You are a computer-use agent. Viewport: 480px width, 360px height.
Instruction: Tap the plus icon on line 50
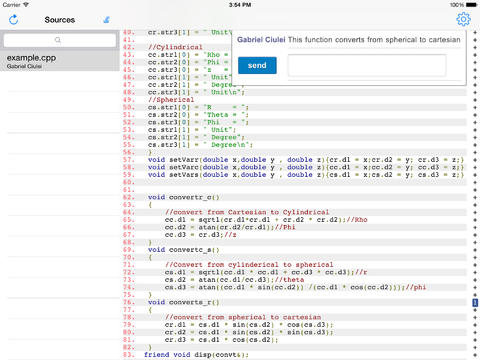[475, 107]
